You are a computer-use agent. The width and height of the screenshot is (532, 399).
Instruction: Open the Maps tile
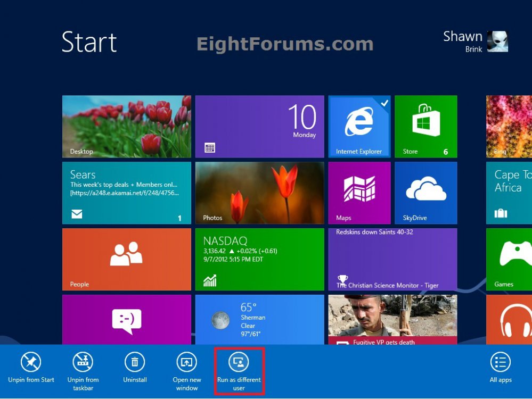(359, 193)
